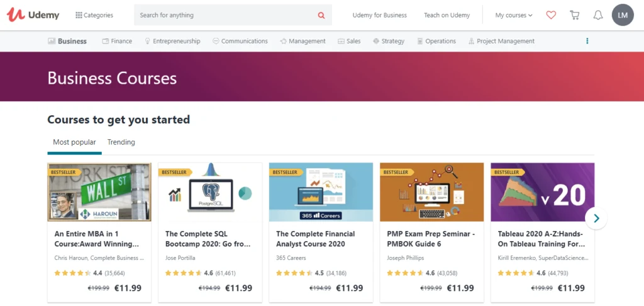The height and width of the screenshot is (306, 644).
Task: Click the Project Management category icon
Action: pos(471,41)
